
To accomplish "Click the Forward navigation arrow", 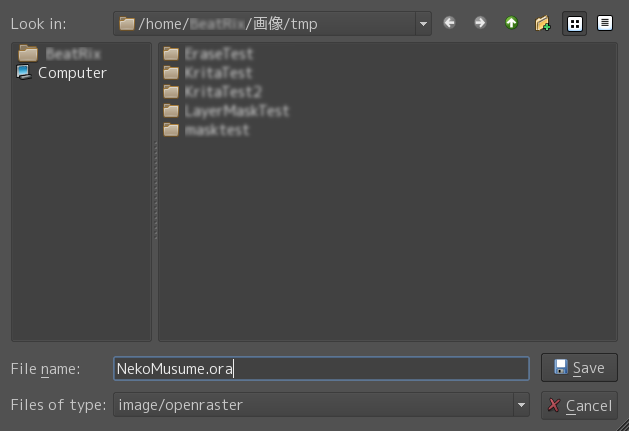I will 480,22.
